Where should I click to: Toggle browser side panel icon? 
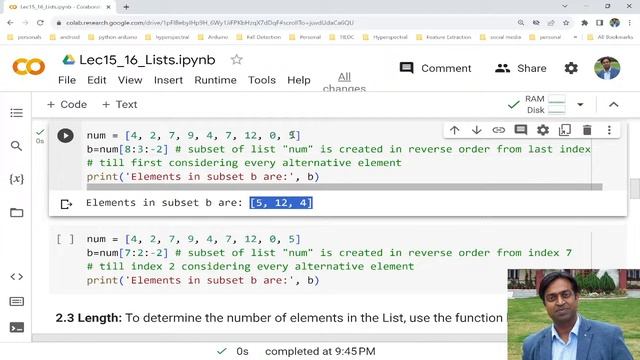point(599,23)
